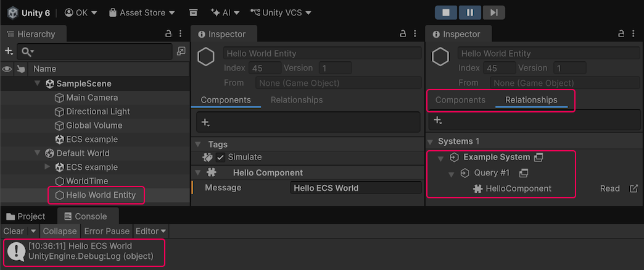Open Example System in new window icon
Screen dimensions: 644x270
point(538,157)
